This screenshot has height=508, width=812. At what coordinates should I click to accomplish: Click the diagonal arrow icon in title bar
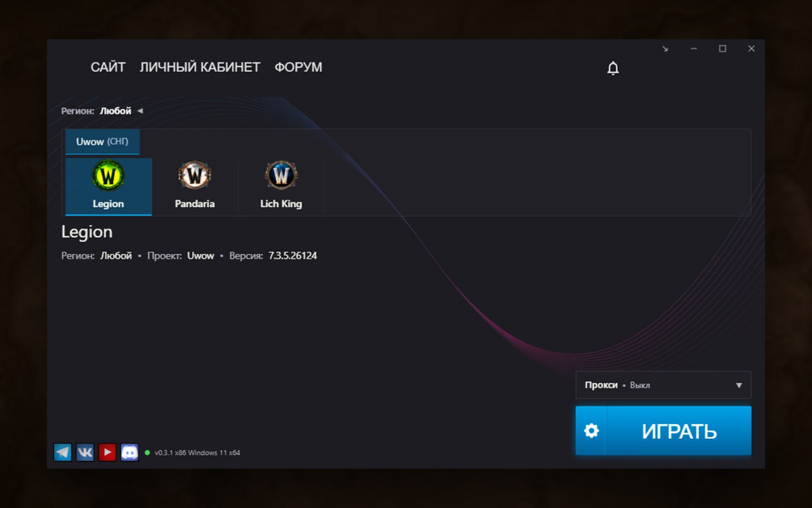(665, 49)
